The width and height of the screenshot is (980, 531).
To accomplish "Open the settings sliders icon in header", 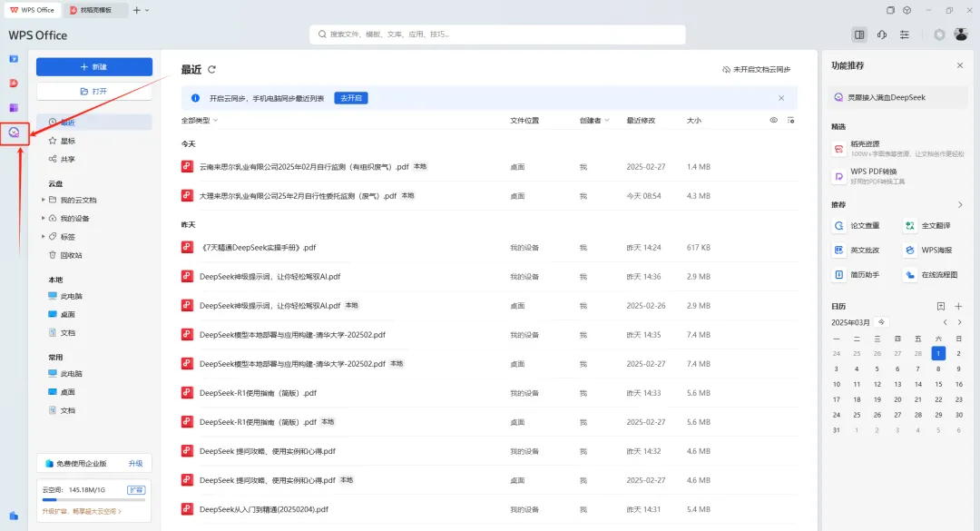I will (905, 34).
